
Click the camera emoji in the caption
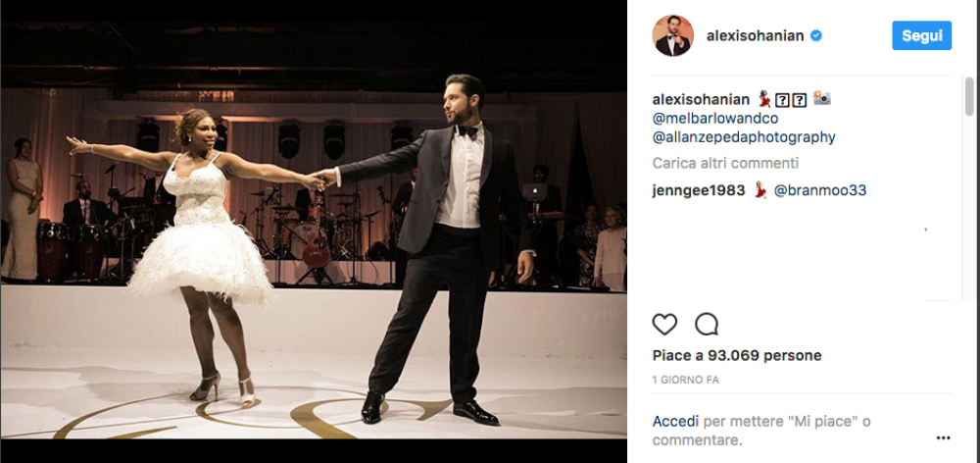click(821, 99)
